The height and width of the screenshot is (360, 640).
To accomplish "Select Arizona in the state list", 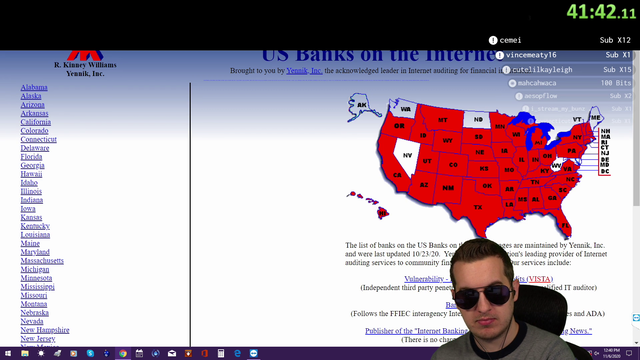I will tap(32, 104).
